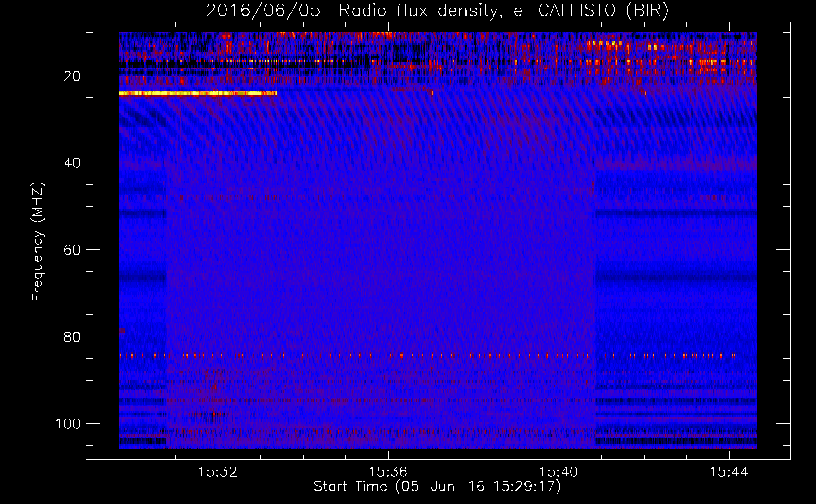This screenshot has width=816, height=504.
Task: Click the 20 frequency tick label
Action: point(73,76)
